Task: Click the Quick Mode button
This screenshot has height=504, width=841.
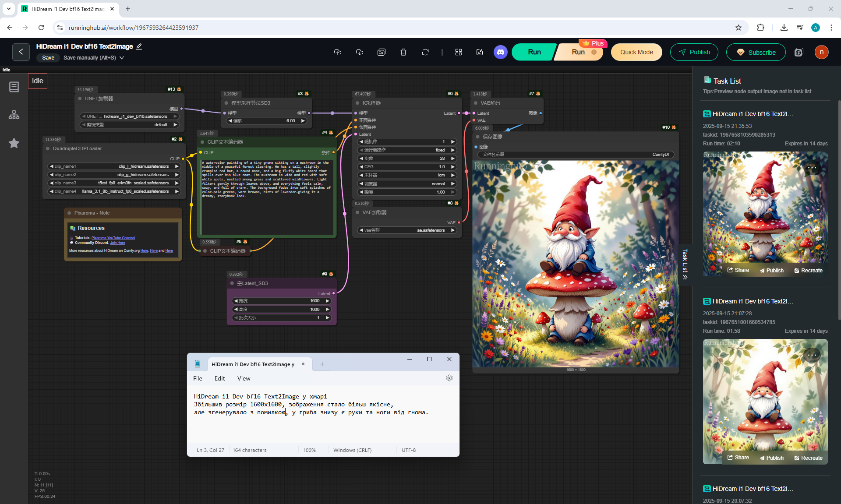Action: click(x=636, y=52)
